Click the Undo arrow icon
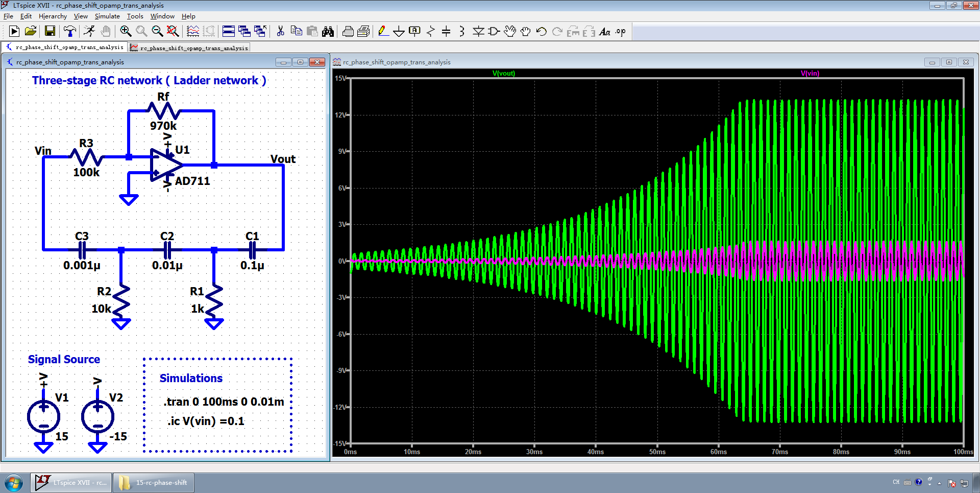Viewport: 980px width, 493px height. (x=542, y=32)
